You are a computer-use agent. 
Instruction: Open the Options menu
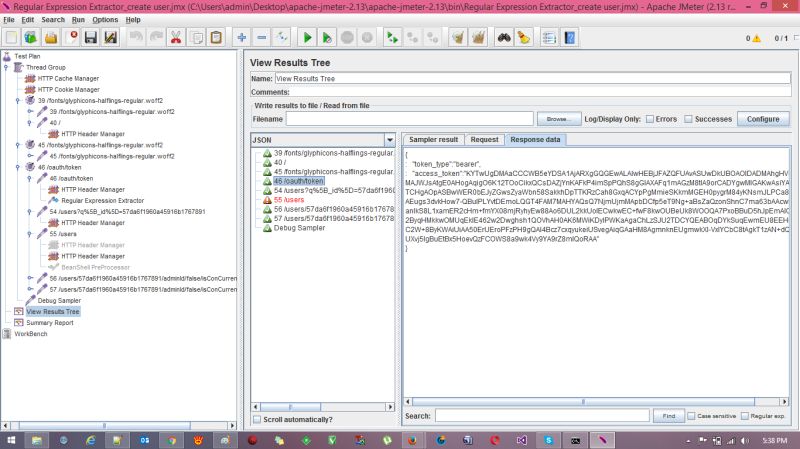coord(105,19)
